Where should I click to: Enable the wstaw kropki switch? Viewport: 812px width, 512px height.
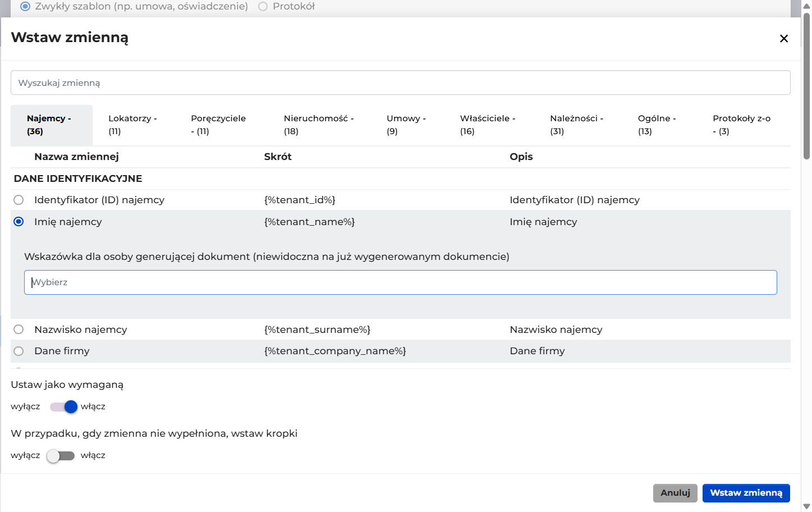click(x=61, y=455)
